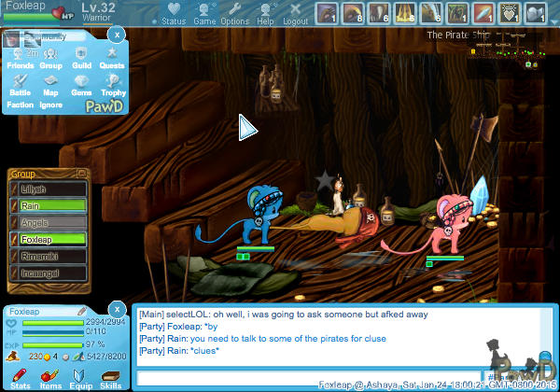Close the community menu panel
560x392 pixels.
pos(115,34)
